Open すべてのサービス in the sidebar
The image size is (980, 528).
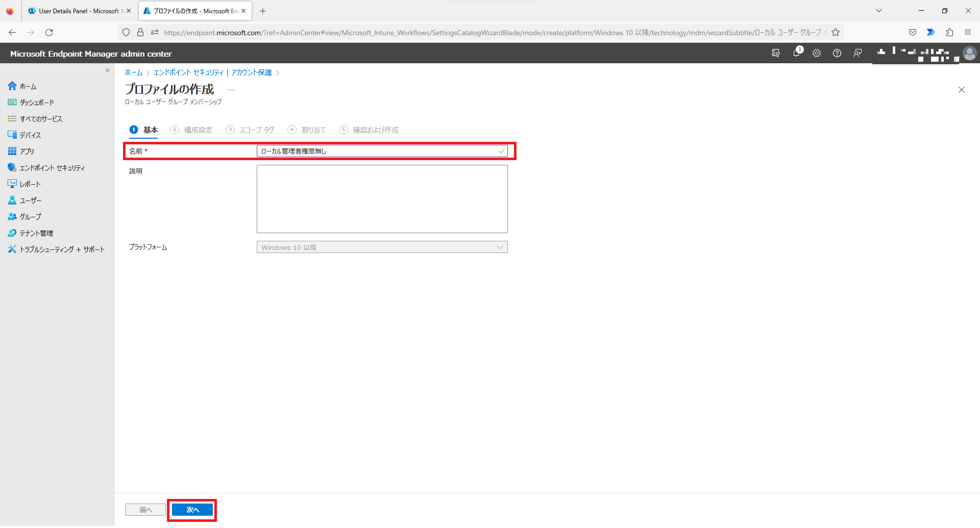pos(35,119)
